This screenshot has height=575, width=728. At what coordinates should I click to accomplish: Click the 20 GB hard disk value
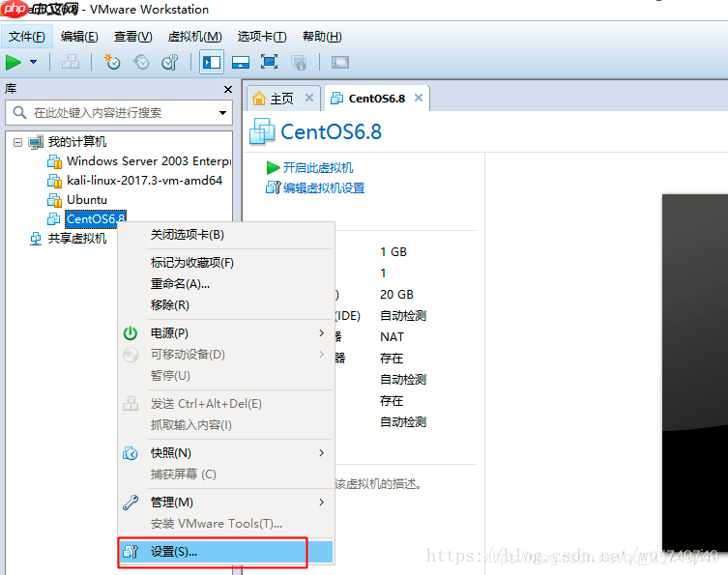click(x=396, y=295)
